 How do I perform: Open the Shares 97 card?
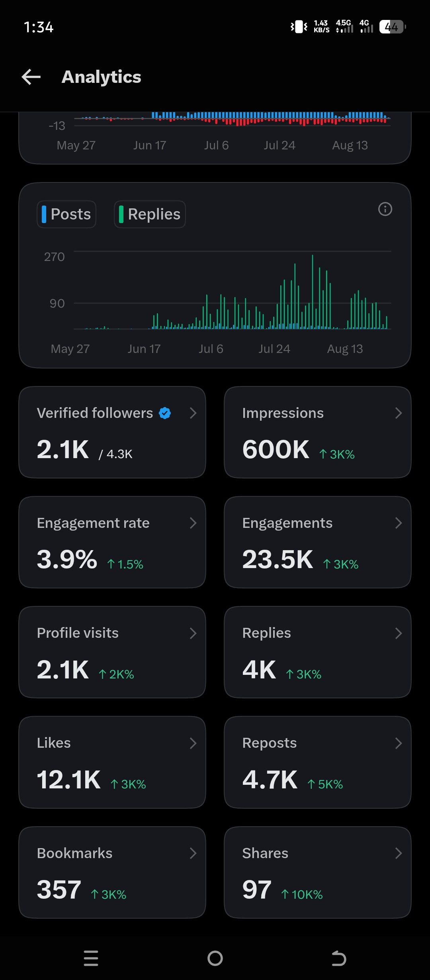(x=318, y=872)
